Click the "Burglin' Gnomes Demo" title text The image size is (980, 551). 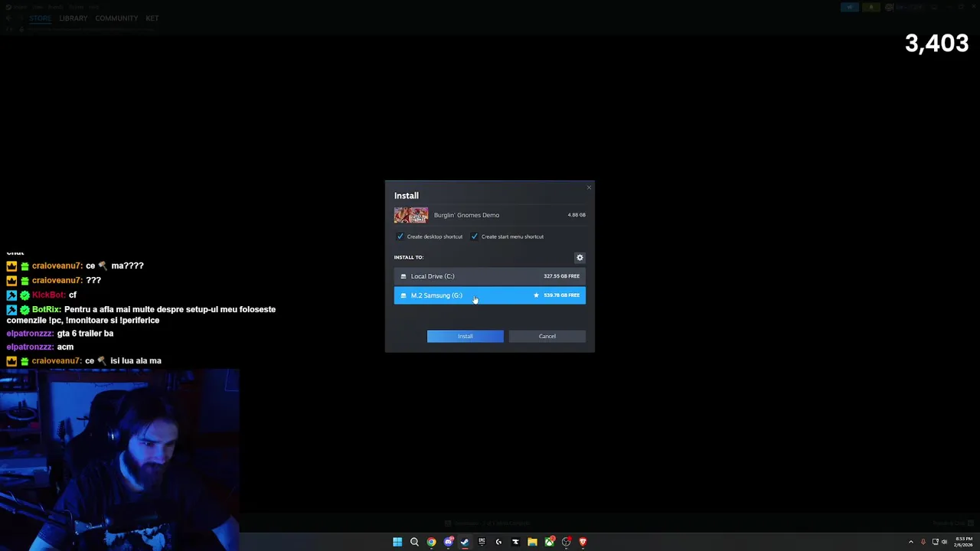tap(466, 215)
